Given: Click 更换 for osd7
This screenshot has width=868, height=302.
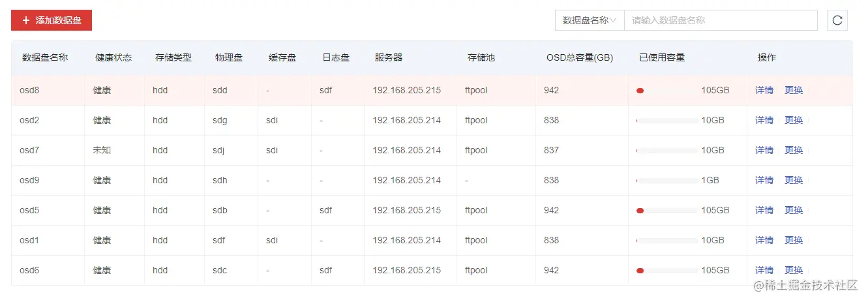Looking at the screenshot, I should pyautogui.click(x=794, y=150).
